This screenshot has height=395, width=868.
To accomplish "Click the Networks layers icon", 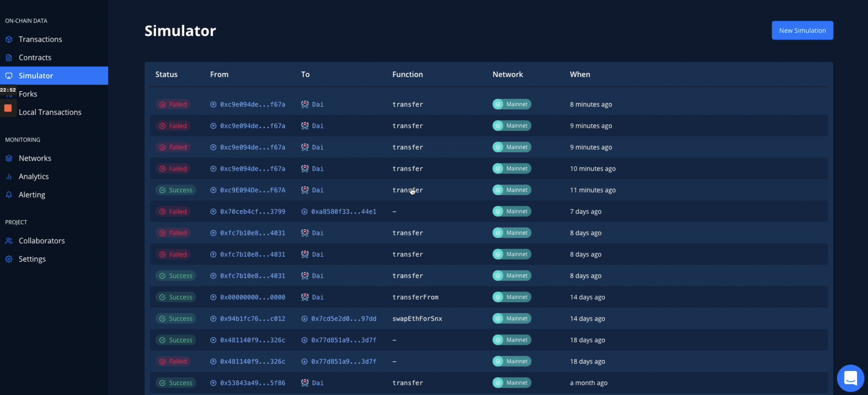I will (x=9, y=158).
